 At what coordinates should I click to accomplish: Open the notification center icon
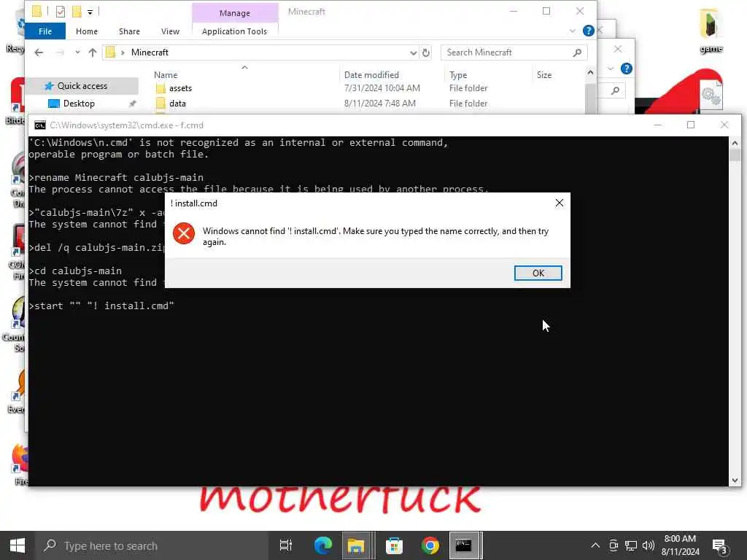(x=720, y=546)
